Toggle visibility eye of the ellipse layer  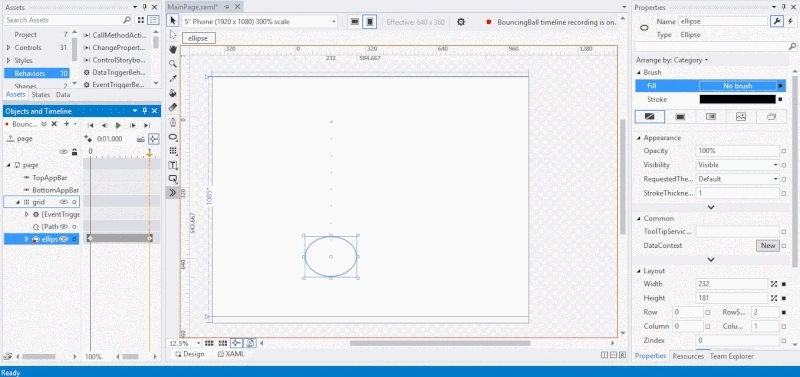coord(64,239)
